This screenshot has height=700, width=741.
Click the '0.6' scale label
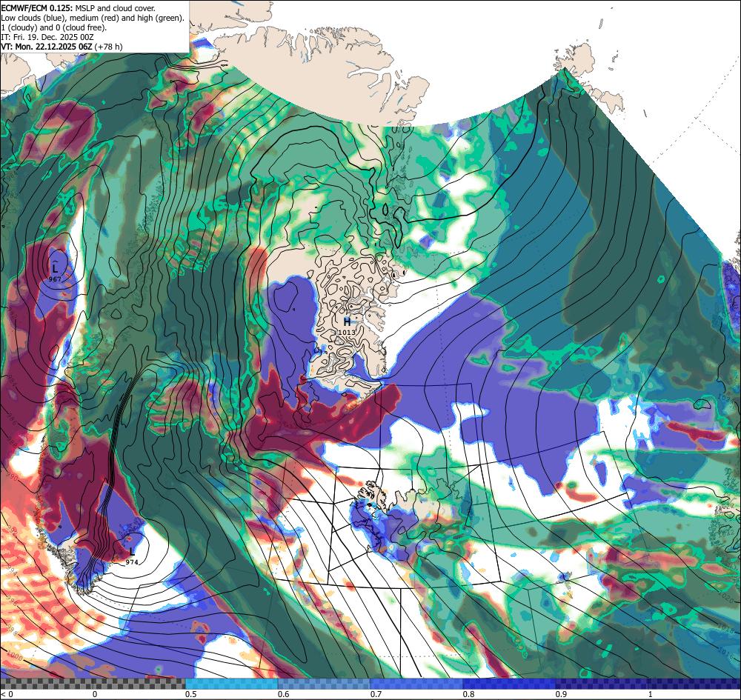(284, 694)
